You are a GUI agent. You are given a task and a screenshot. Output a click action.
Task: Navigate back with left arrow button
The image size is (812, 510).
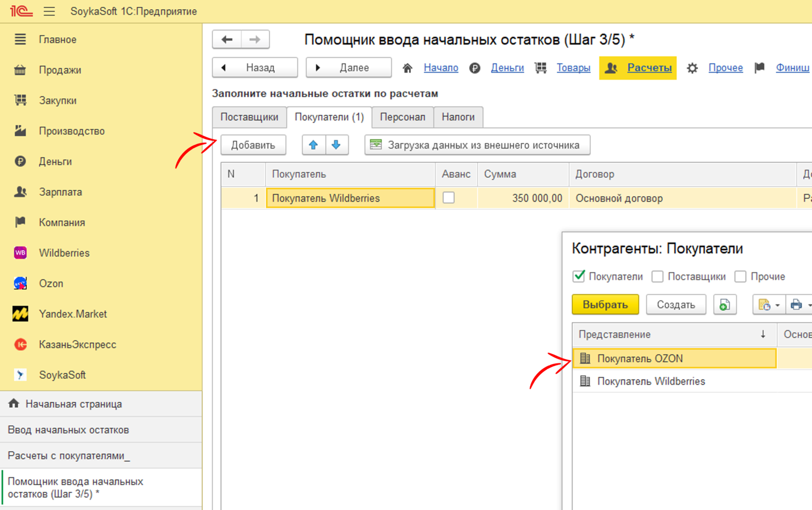[227, 39]
